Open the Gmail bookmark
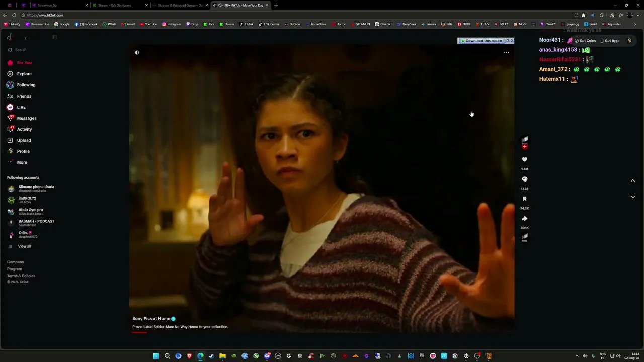 coord(128,24)
